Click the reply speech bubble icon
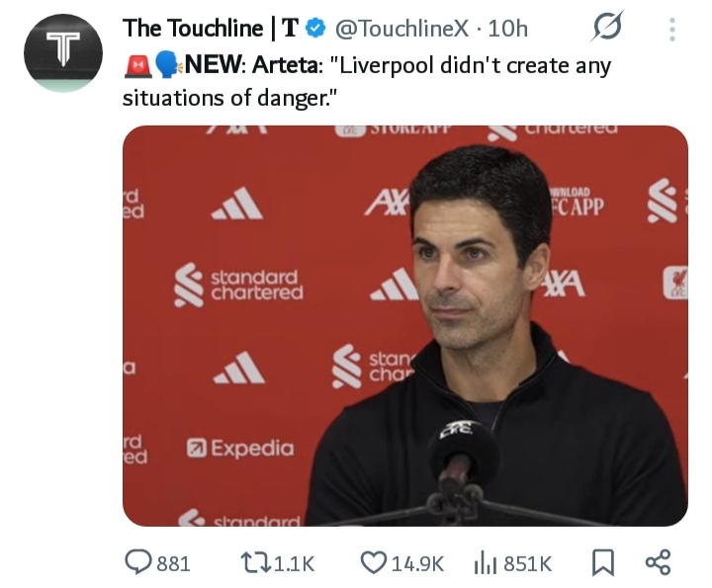Screen dimensions: 712x588 coord(135,562)
